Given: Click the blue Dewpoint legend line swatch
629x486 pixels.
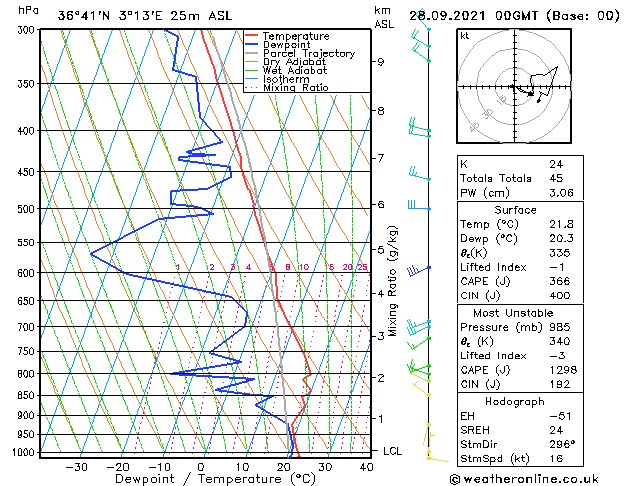Looking at the screenshot, I should click(251, 44).
